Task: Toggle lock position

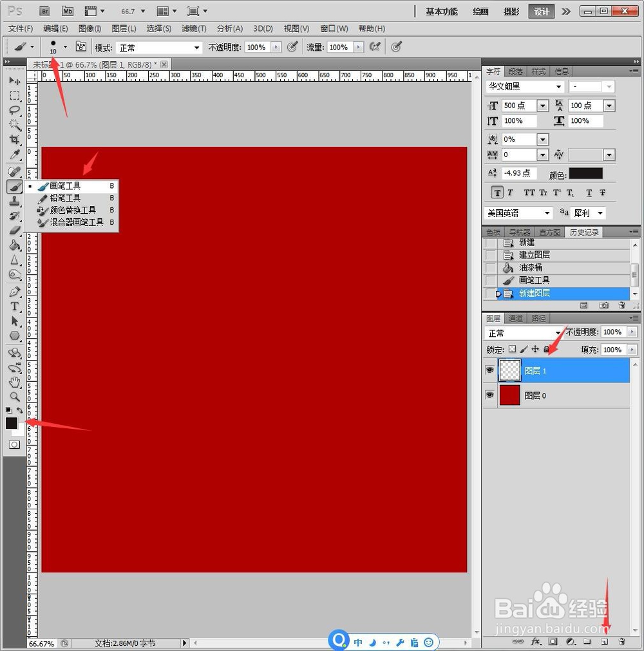Action: [536, 349]
